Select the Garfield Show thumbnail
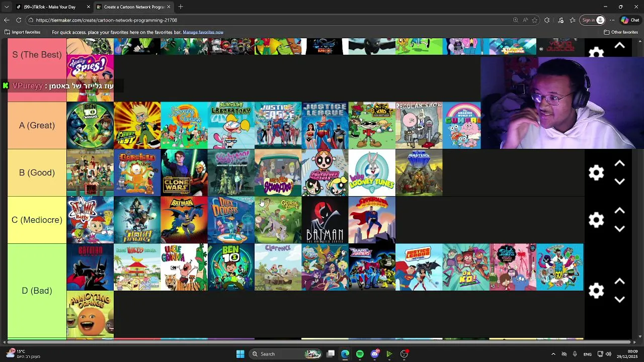 coord(137,173)
